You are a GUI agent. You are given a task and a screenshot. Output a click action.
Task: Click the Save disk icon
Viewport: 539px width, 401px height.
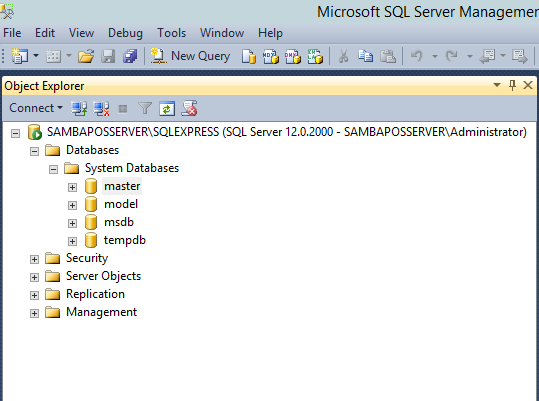(108, 56)
